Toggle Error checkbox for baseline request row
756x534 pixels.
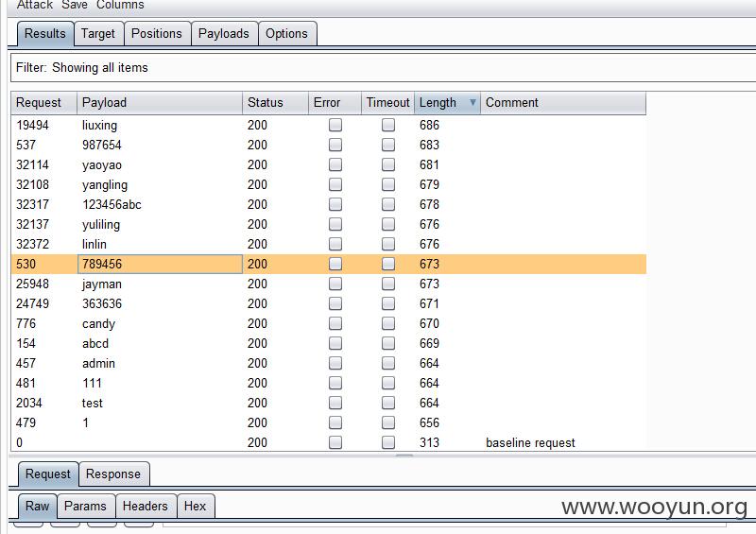coord(335,442)
